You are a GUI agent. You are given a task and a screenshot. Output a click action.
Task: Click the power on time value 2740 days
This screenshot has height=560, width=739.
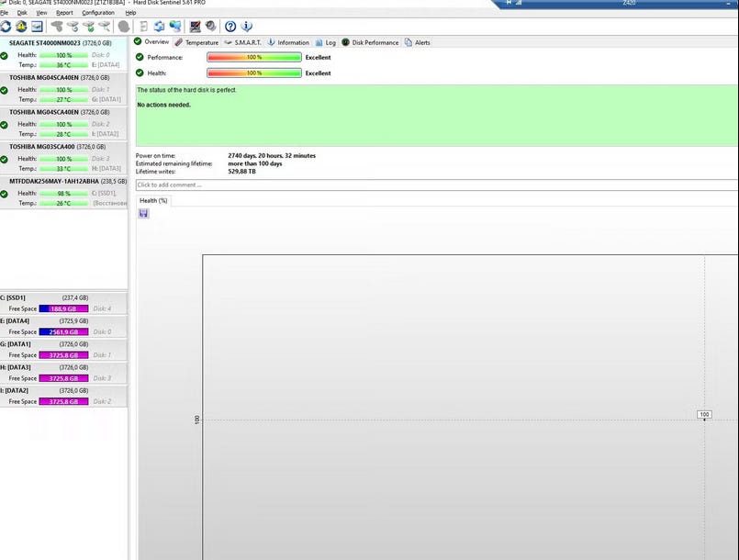pos(272,155)
